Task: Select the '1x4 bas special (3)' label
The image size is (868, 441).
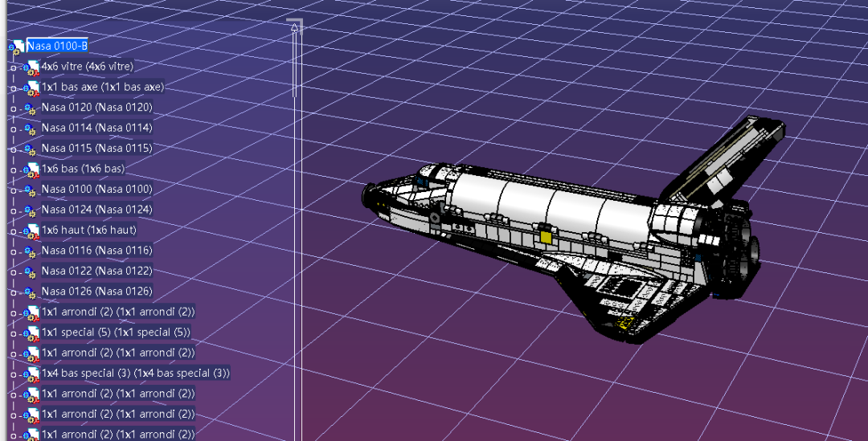Action: [135, 374]
